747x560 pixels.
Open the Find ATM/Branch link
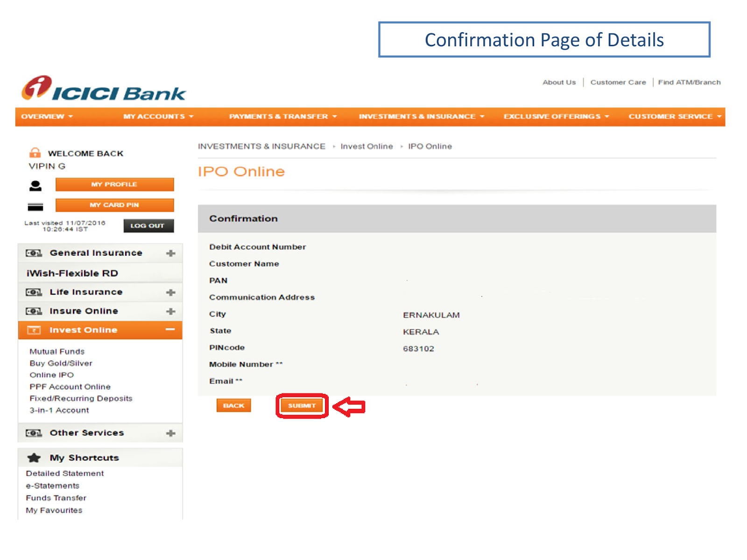click(689, 82)
